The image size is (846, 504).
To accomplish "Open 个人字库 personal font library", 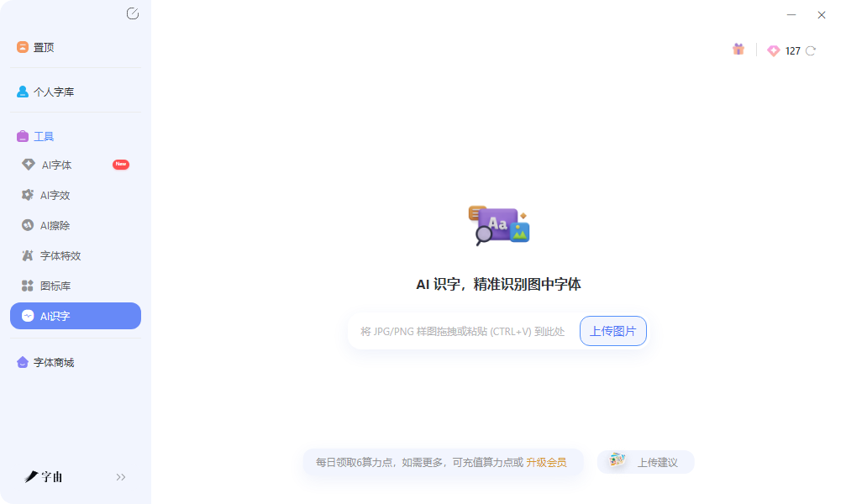I will 76,92.
